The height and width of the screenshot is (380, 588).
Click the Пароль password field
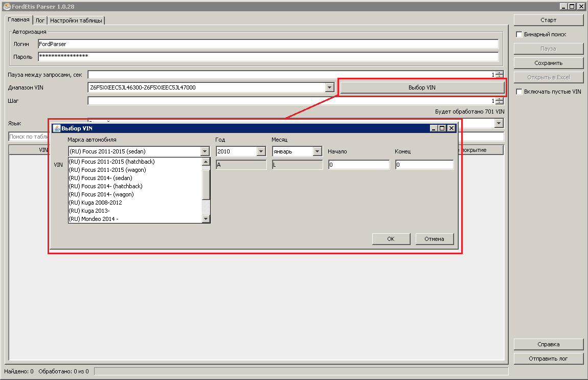click(x=268, y=57)
